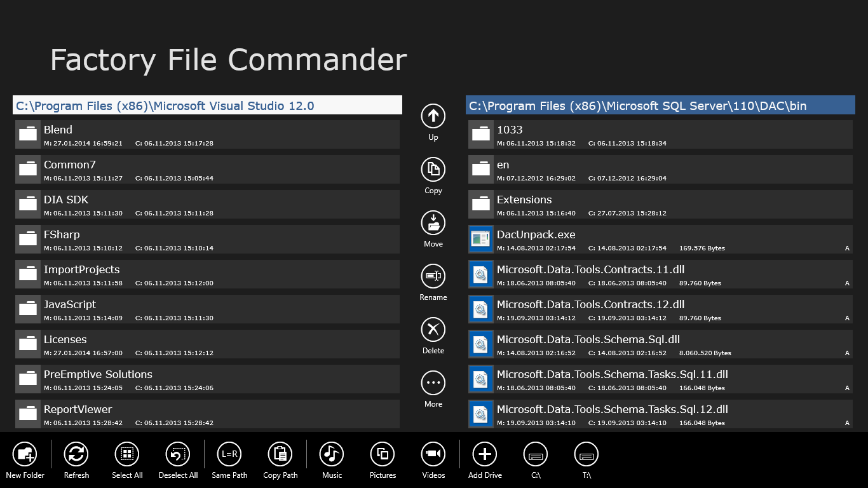The image size is (868, 488).
Task: Select the Licenses folder row
Action: pyautogui.click(x=207, y=344)
